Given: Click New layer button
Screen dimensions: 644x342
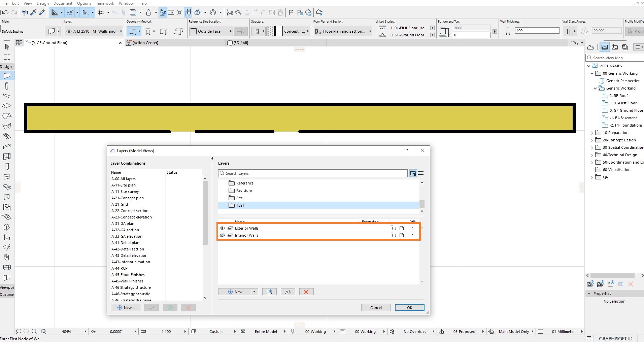Looking at the screenshot, I should click(235, 292).
